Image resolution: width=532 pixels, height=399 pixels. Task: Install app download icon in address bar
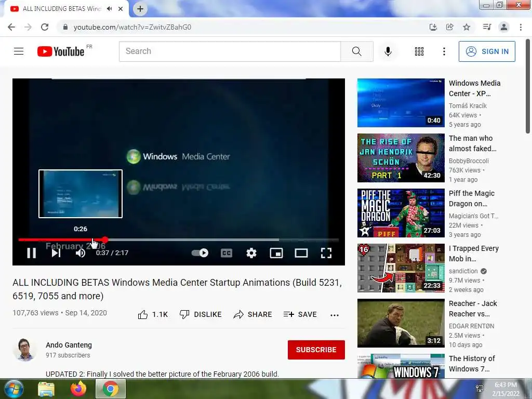coord(433,27)
